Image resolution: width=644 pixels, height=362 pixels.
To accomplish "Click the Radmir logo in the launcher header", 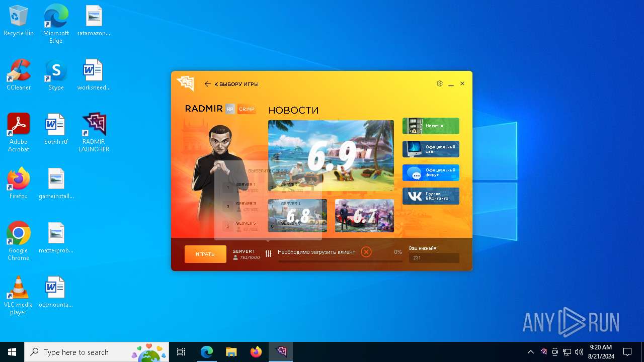I will coord(186,83).
